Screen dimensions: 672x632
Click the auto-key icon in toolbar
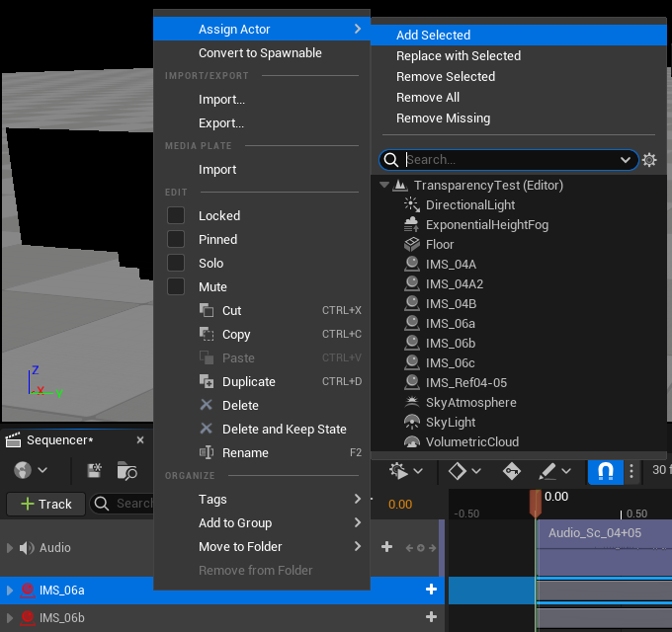[512, 471]
